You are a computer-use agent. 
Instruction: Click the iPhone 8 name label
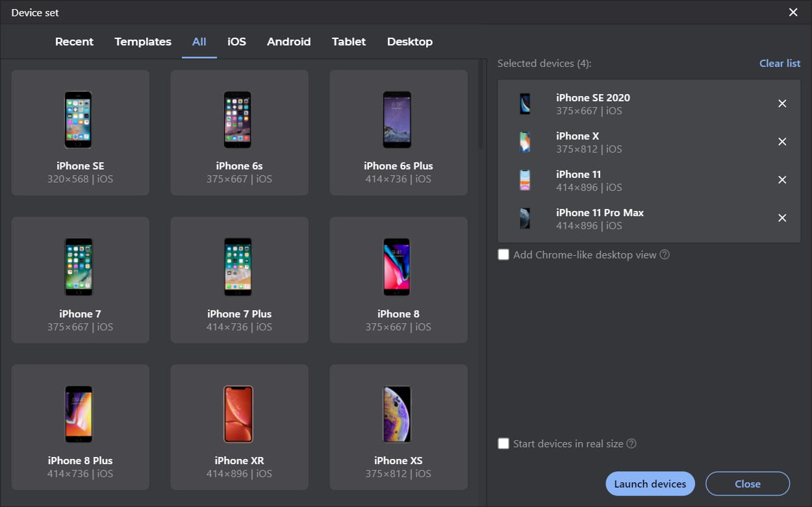tap(399, 314)
